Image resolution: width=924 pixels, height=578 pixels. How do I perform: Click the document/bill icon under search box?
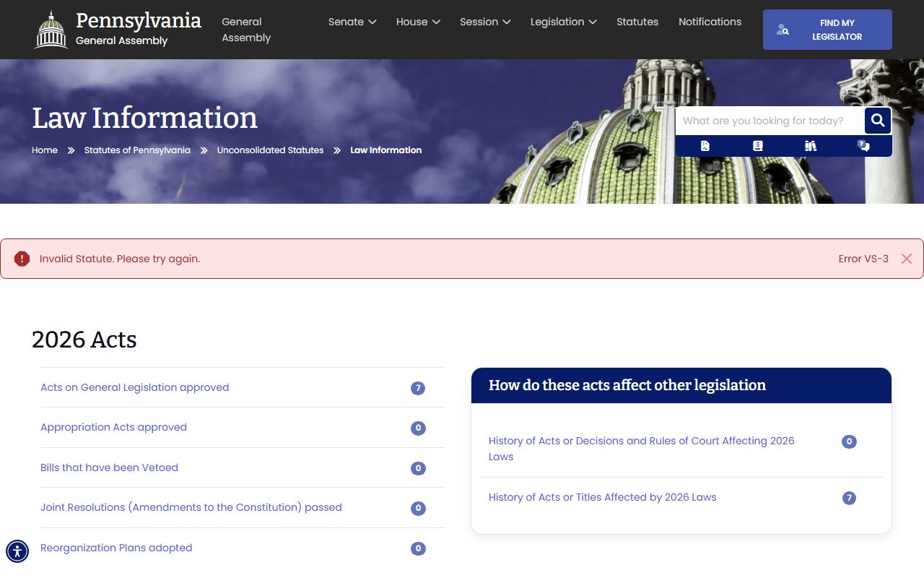click(x=705, y=146)
